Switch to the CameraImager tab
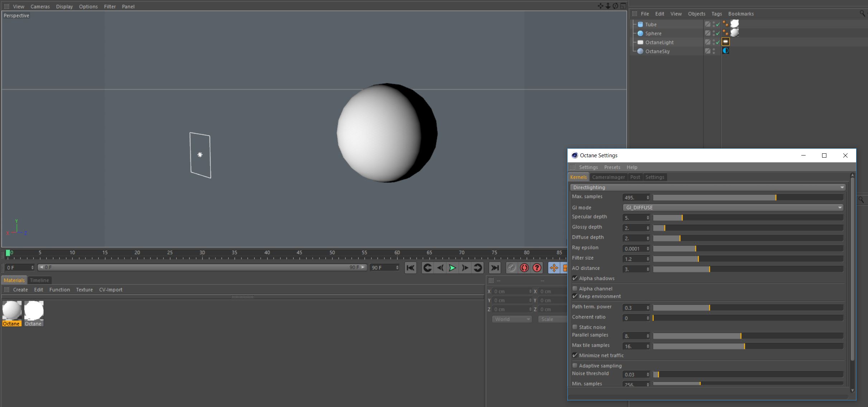Viewport: 868px width, 407px height. coord(608,177)
